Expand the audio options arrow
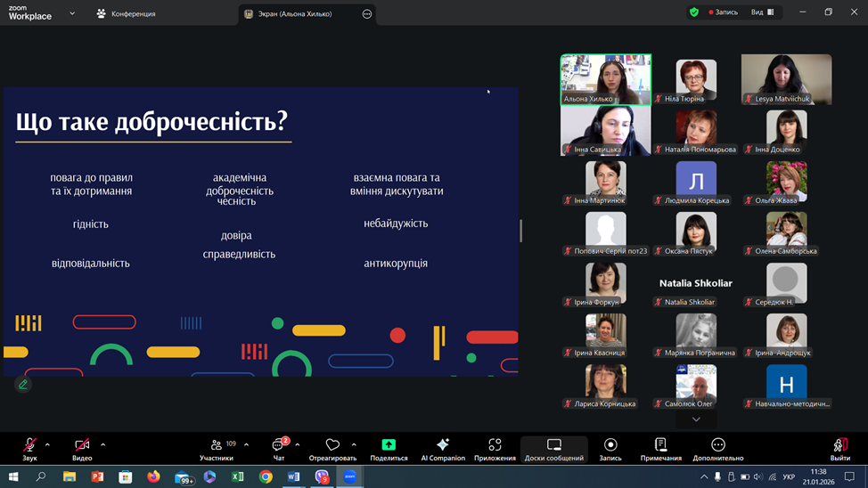Image resolution: width=868 pixels, height=488 pixels. (47, 444)
